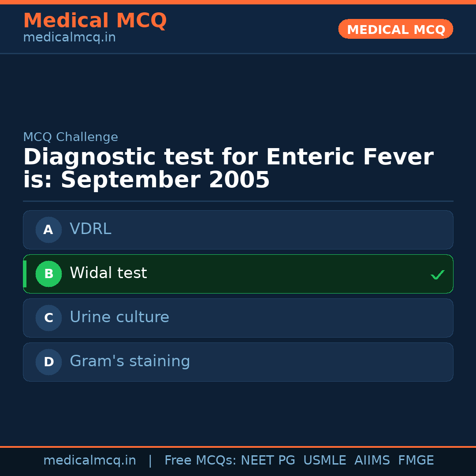This screenshot has width=476, height=476.
Task: Click AIIMS in the footer
Action: (x=372, y=461)
